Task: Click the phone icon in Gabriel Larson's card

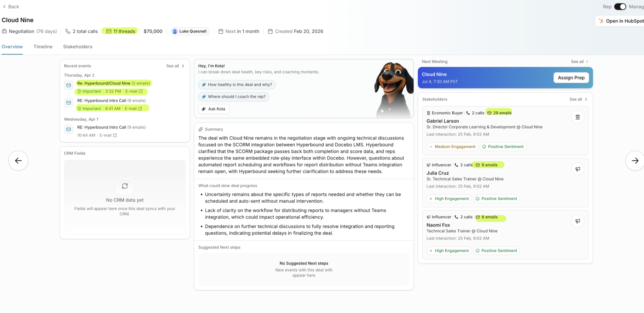Action: 468,113
